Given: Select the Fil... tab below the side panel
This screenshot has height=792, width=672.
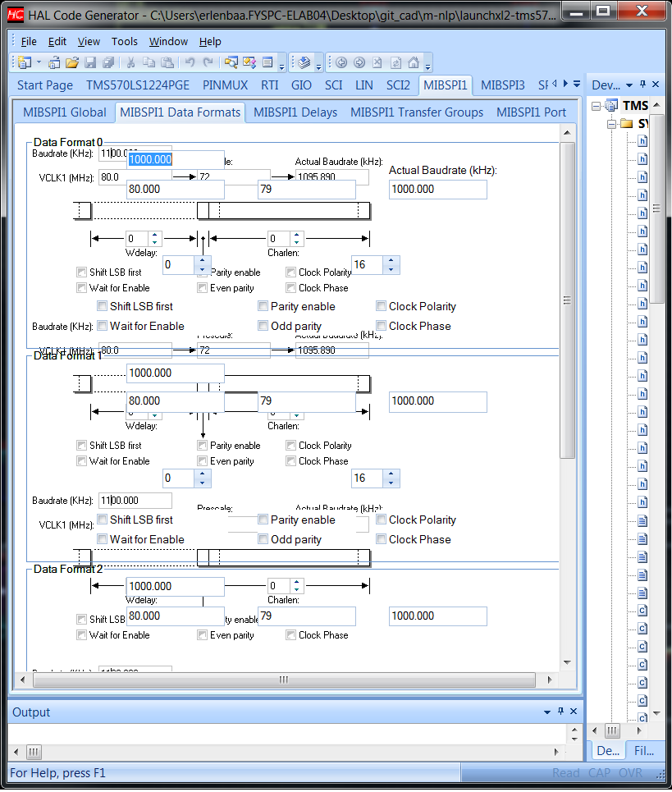Looking at the screenshot, I should click(x=644, y=751).
